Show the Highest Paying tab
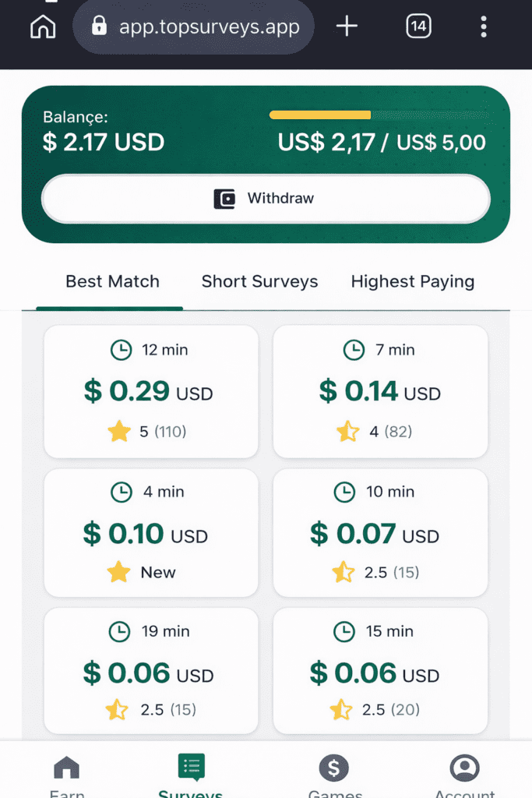The height and width of the screenshot is (798, 532). pyautogui.click(x=412, y=282)
